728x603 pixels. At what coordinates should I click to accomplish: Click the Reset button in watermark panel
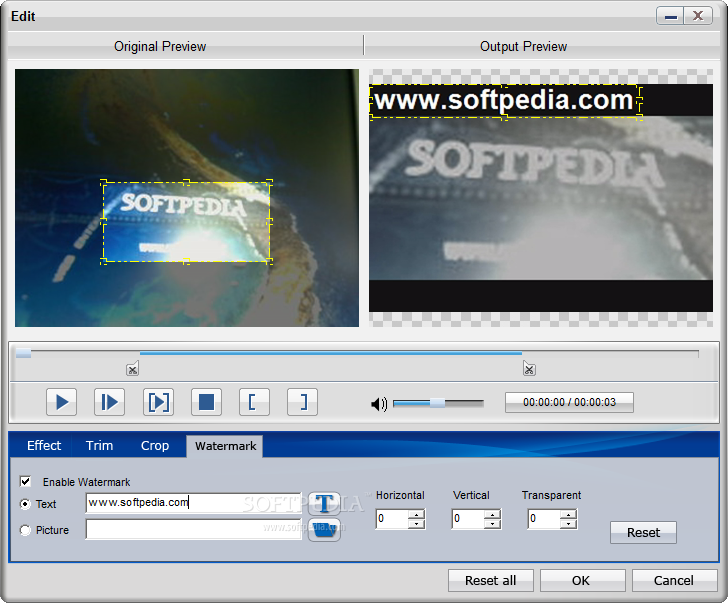coord(643,532)
